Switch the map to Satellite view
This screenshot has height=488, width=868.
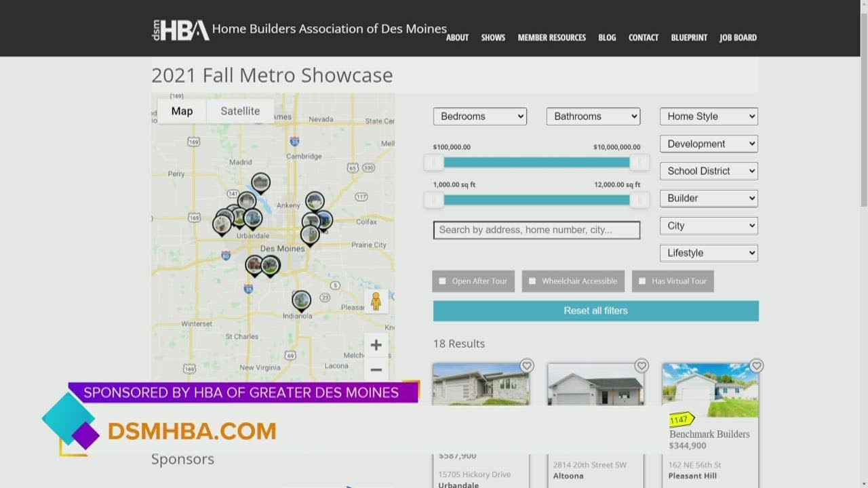pyautogui.click(x=240, y=111)
